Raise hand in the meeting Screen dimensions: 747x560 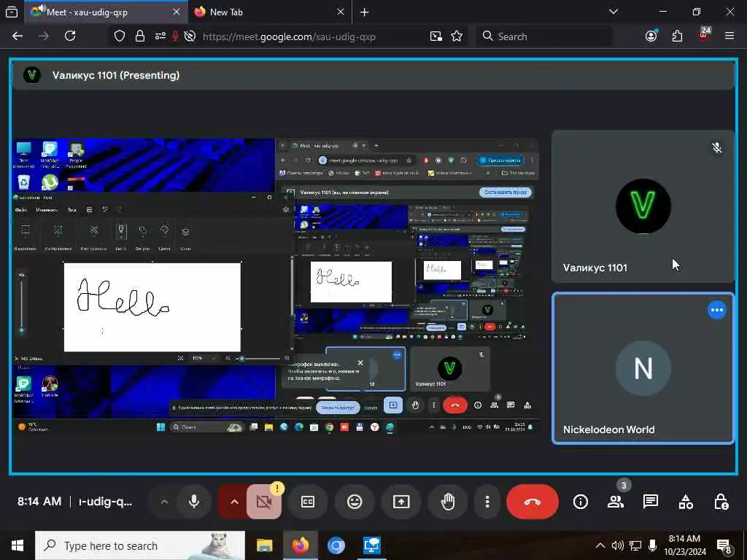pyautogui.click(x=448, y=502)
